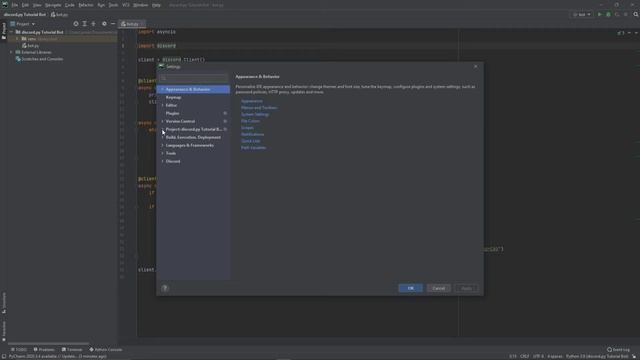Open the Help menu

coord(156,5)
